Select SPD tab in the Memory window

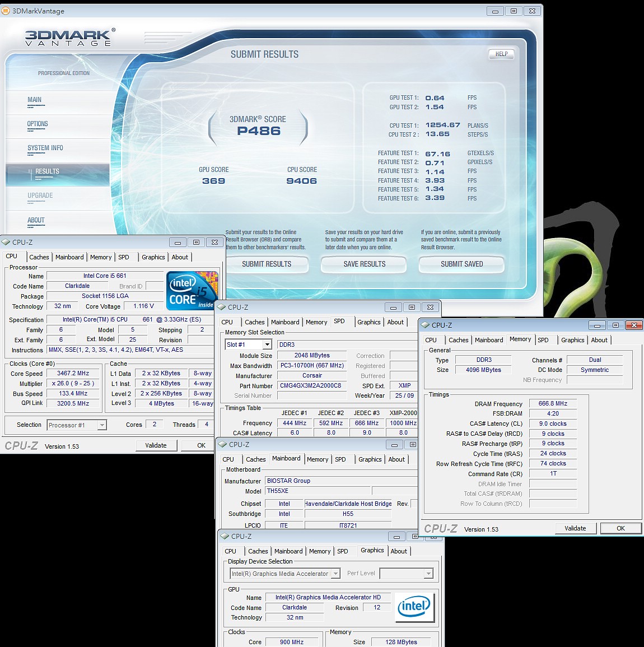(543, 340)
